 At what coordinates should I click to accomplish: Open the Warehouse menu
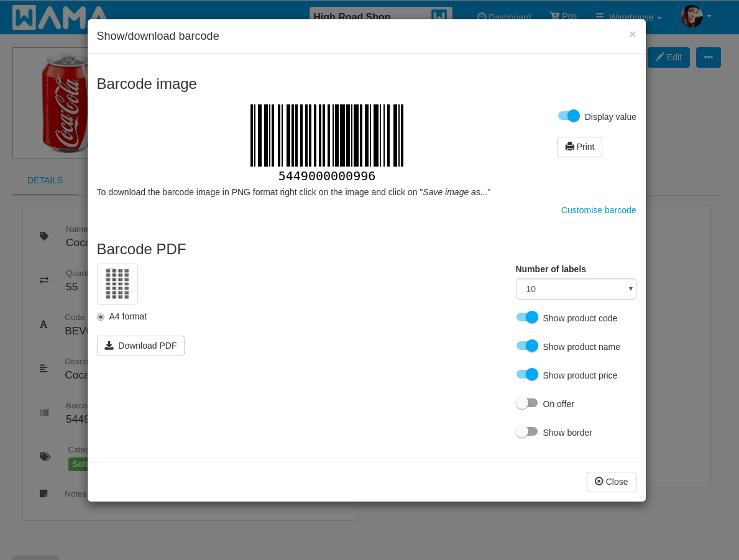pos(629,17)
